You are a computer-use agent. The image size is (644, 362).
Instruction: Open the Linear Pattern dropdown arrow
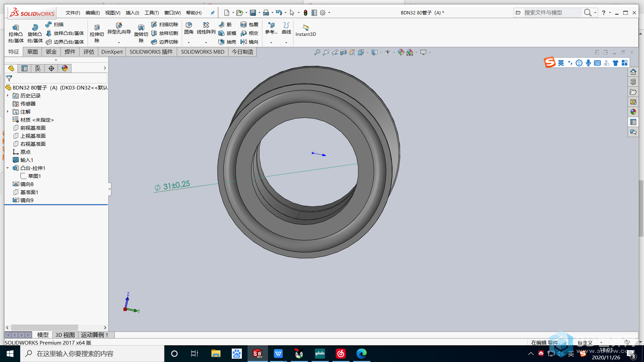(x=206, y=43)
